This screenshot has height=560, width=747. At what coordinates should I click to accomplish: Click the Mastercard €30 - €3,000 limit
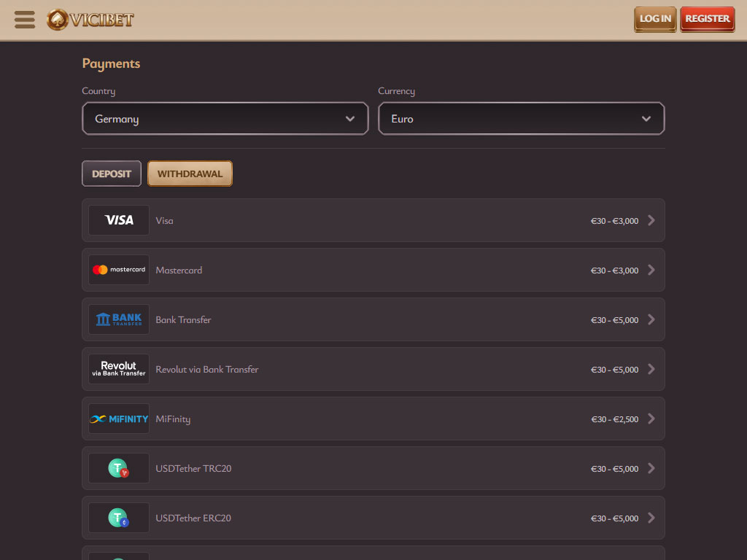tap(614, 271)
